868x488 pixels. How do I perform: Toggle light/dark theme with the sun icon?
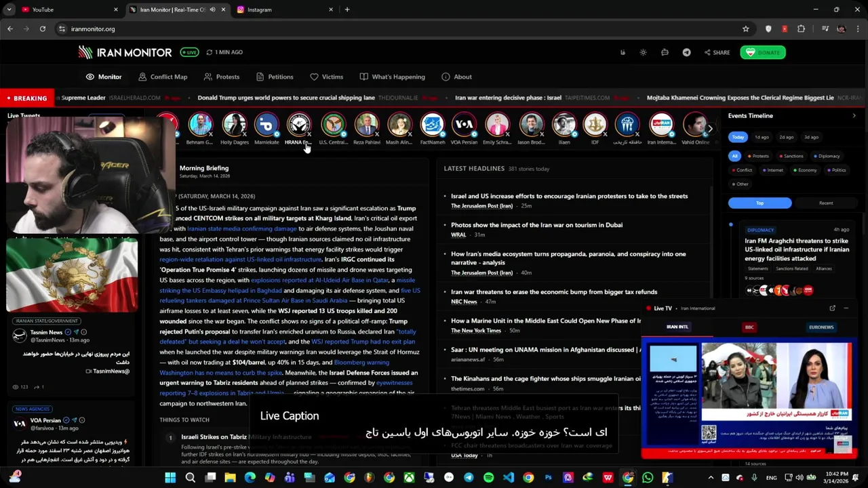pyautogui.click(x=643, y=52)
